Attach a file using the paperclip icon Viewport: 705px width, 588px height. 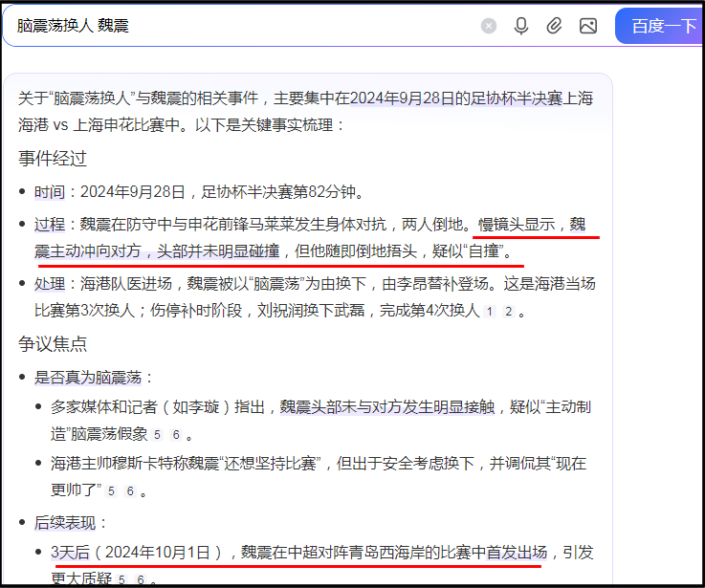(x=554, y=26)
